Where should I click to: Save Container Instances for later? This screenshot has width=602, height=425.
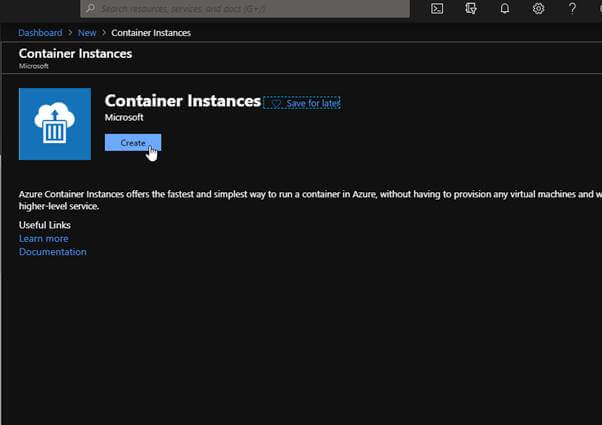(302, 103)
